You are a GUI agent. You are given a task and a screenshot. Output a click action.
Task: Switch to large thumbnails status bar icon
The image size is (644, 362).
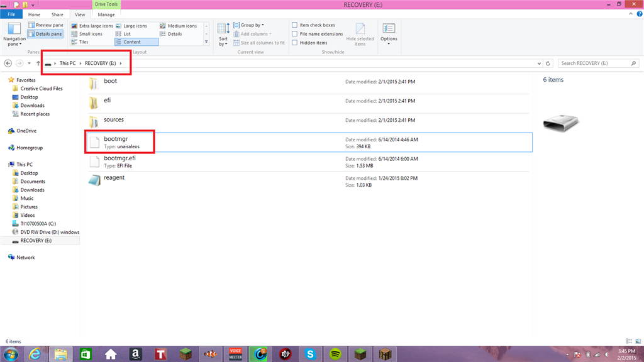(638, 341)
